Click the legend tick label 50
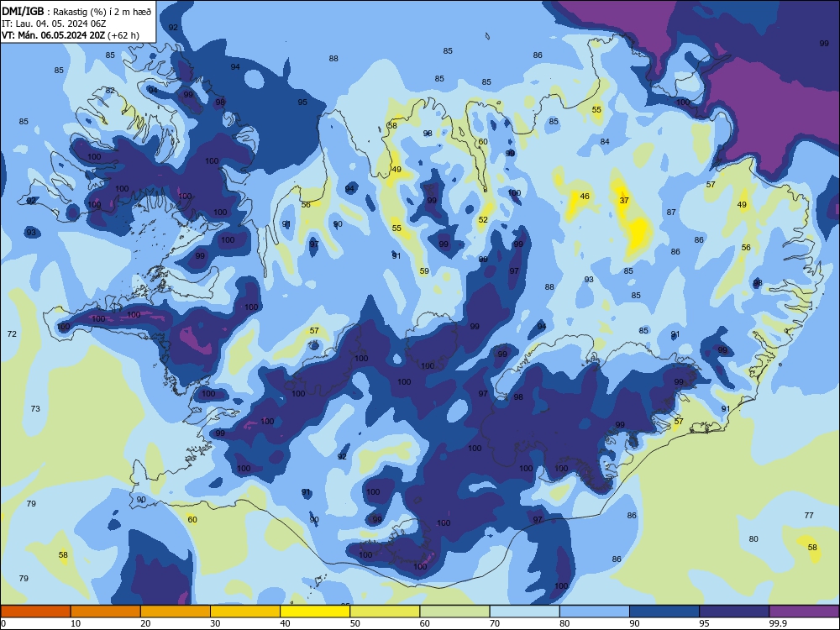Screen dimensions: 840x630 pos(355,623)
